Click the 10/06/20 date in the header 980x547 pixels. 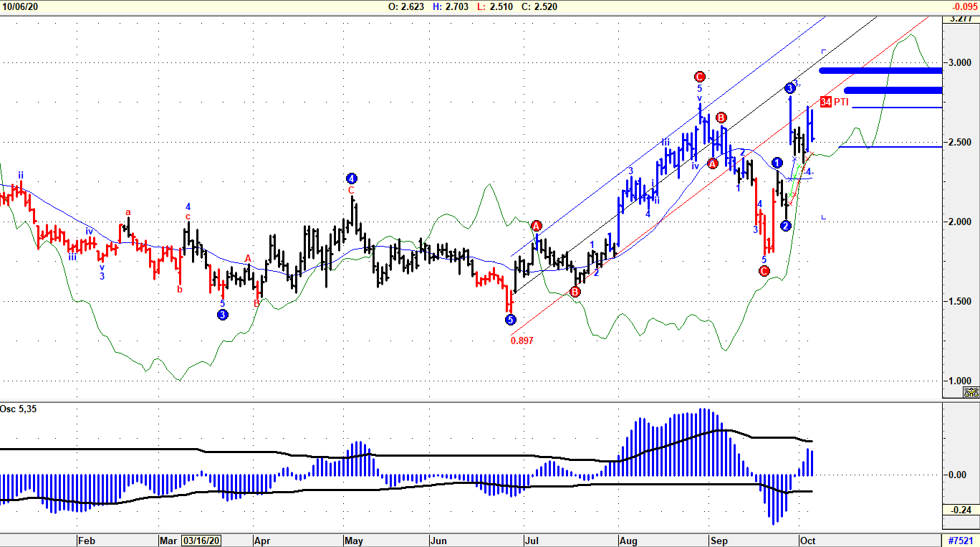tap(21, 6)
